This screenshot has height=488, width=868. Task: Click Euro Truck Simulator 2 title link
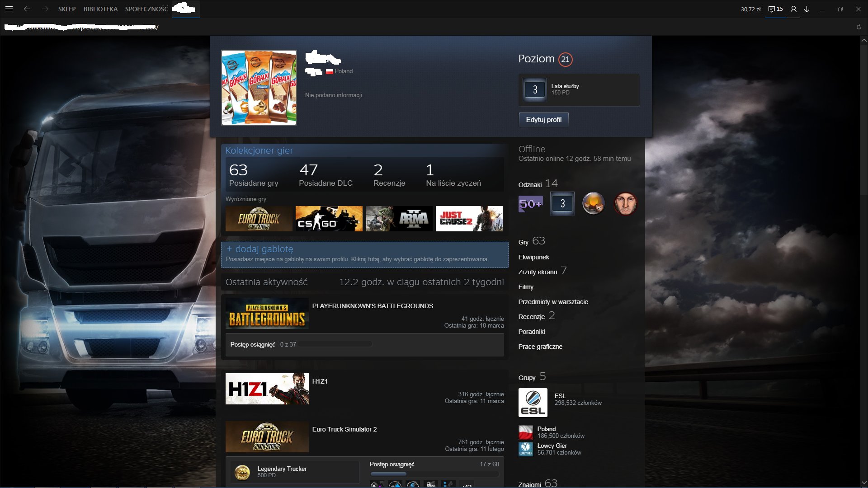pyautogui.click(x=344, y=429)
